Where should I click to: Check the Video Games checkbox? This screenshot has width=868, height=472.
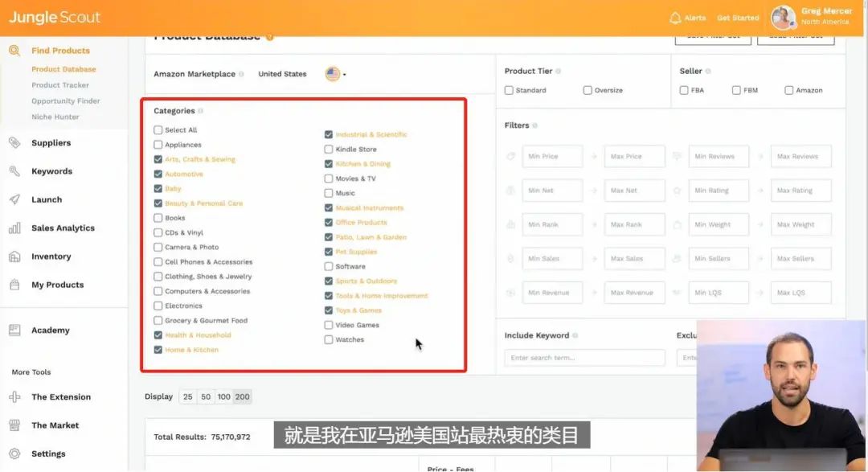point(328,325)
